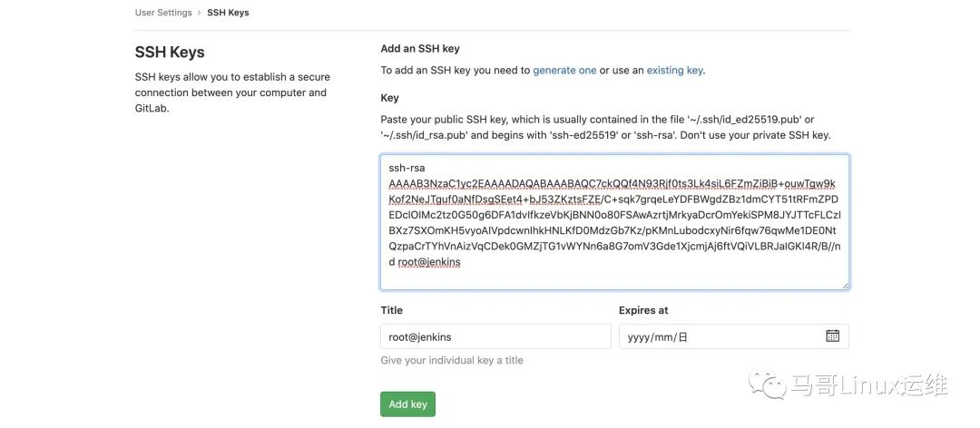Select the 日 day segment
Image resolution: width=980 pixels, height=428 pixels.
coord(683,336)
